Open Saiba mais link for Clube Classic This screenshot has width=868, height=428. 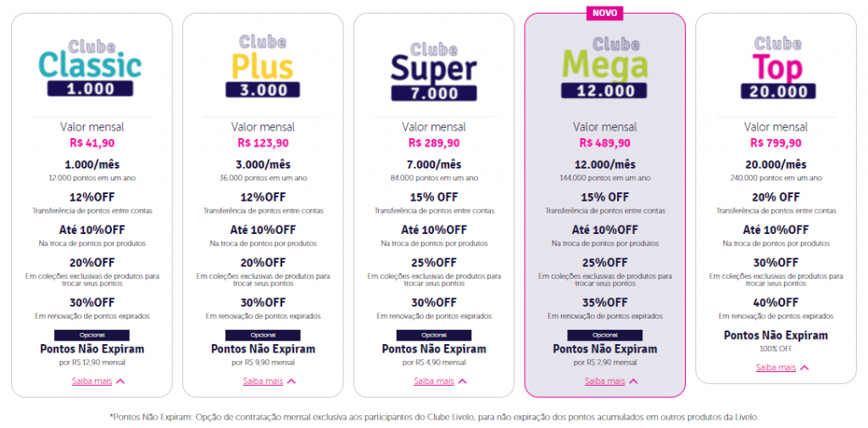click(92, 381)
